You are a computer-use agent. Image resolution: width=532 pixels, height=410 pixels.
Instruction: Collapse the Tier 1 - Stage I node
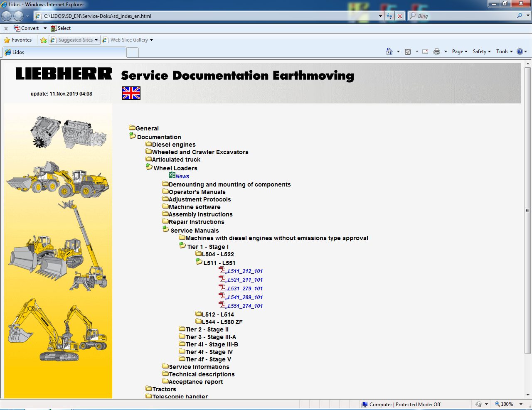point(182,246)
